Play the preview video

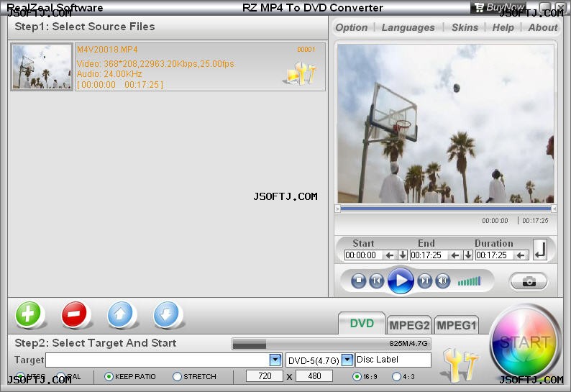point(401,281)
